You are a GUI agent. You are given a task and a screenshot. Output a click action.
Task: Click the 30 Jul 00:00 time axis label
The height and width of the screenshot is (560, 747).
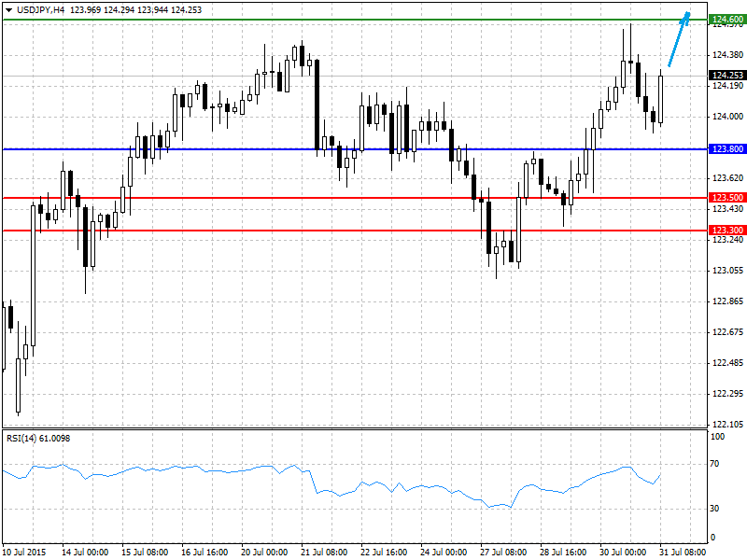[x=623, y=552]
